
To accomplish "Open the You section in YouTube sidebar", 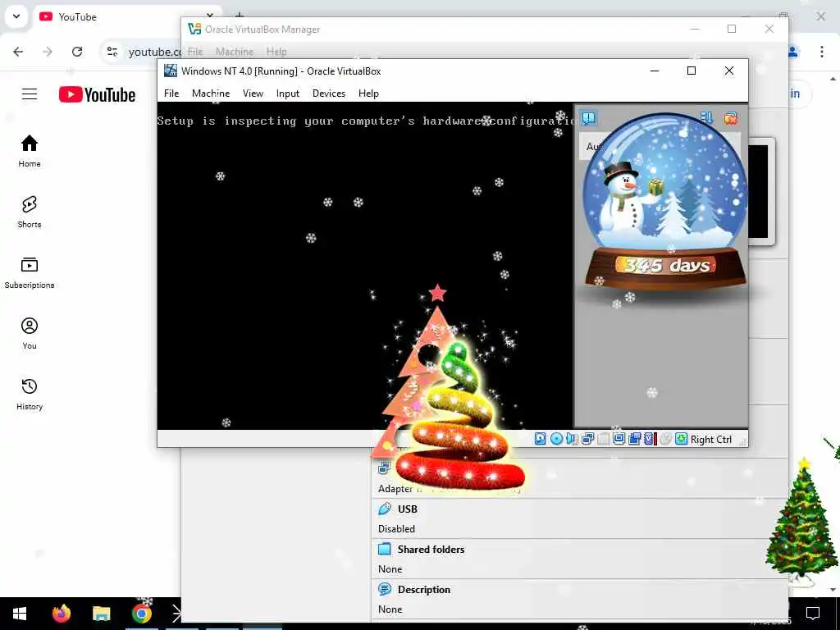I will [30, 333].
